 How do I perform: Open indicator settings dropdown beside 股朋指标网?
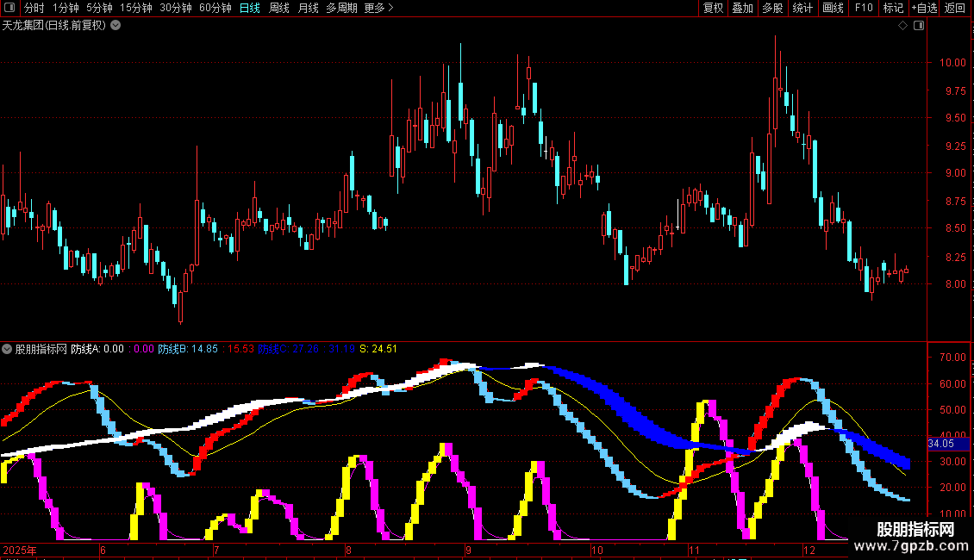coord(7,349)
